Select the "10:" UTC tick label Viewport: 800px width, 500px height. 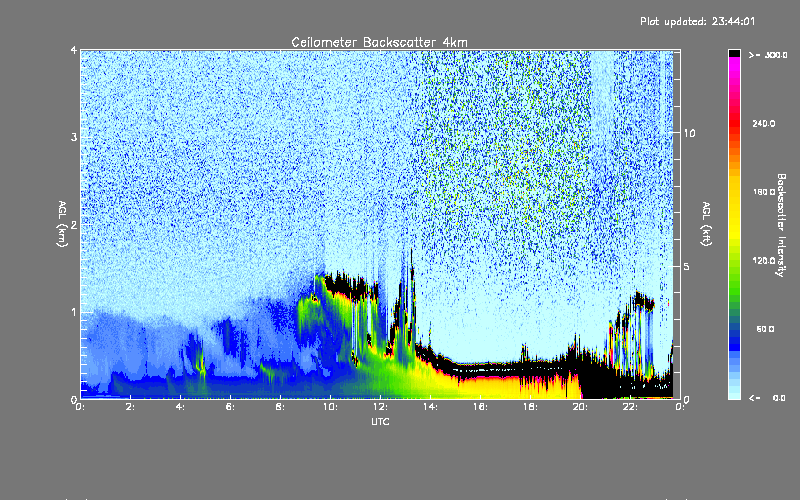[330, 407]
